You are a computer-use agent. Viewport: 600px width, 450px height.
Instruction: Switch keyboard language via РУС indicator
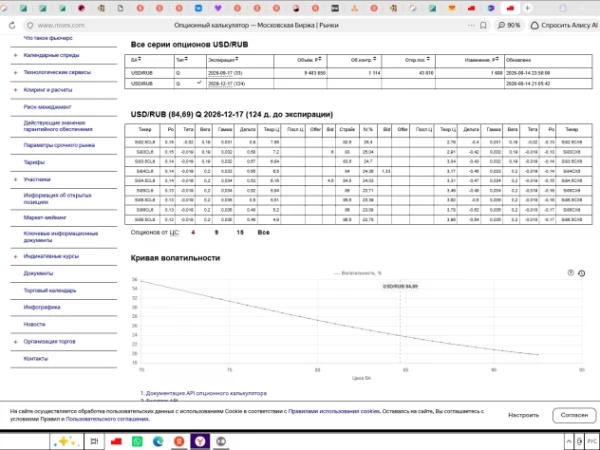[x=592, y=441]
